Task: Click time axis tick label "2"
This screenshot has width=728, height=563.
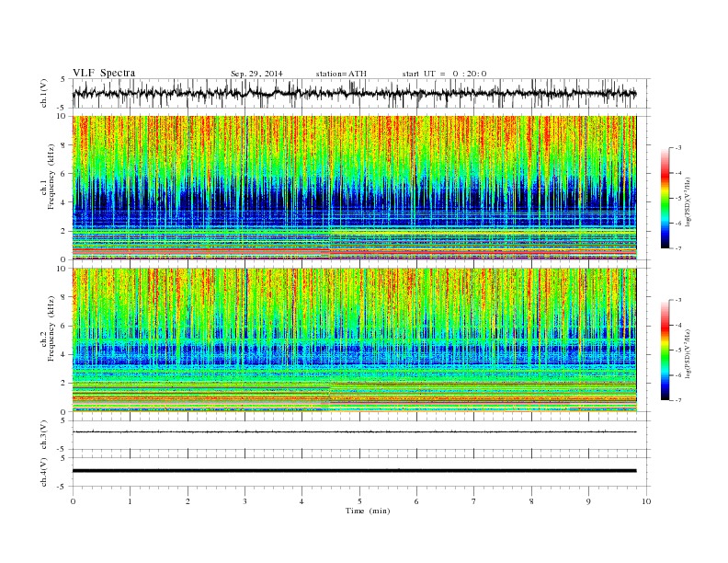Action: pyautogui.click(x=188, y=501)
